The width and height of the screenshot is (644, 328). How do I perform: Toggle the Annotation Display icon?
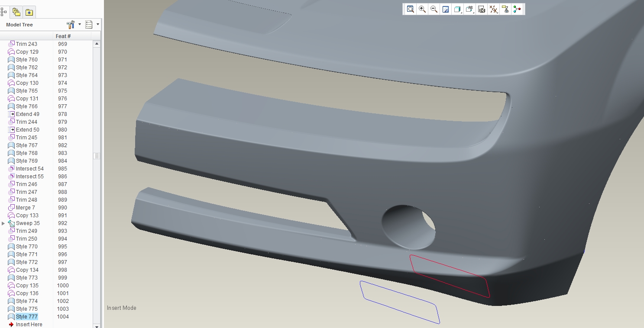[505, 9]
